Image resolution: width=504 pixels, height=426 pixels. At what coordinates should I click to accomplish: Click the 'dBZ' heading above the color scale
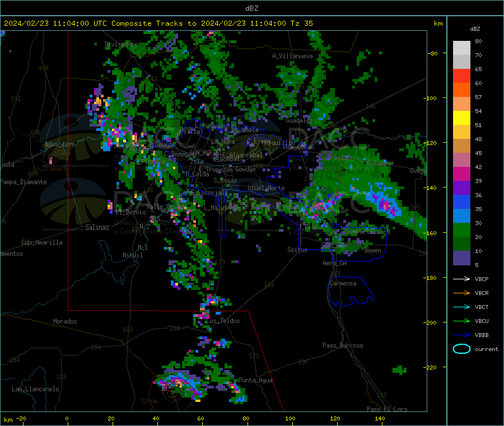pyautogui.click(x=475, y=29)
